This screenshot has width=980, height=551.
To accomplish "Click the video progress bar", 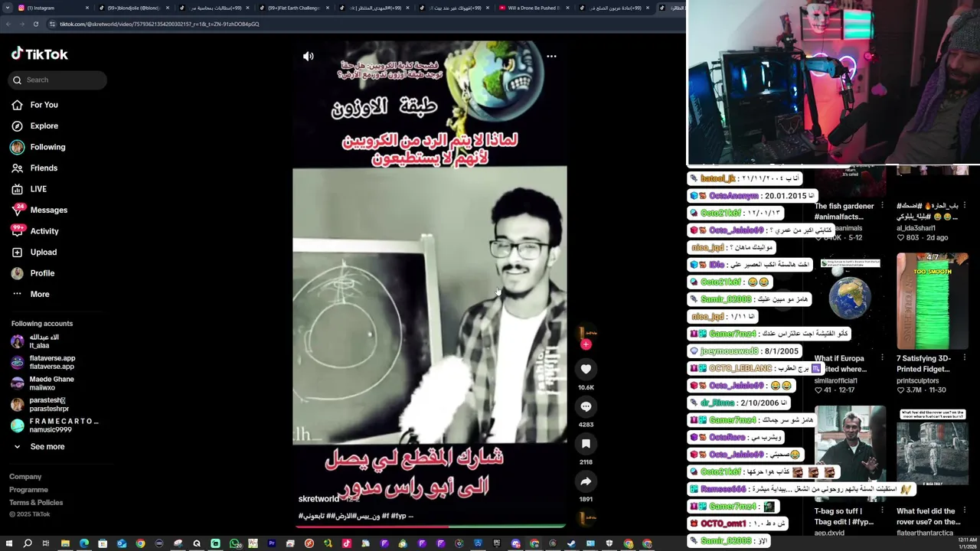I will pos(430,526).
